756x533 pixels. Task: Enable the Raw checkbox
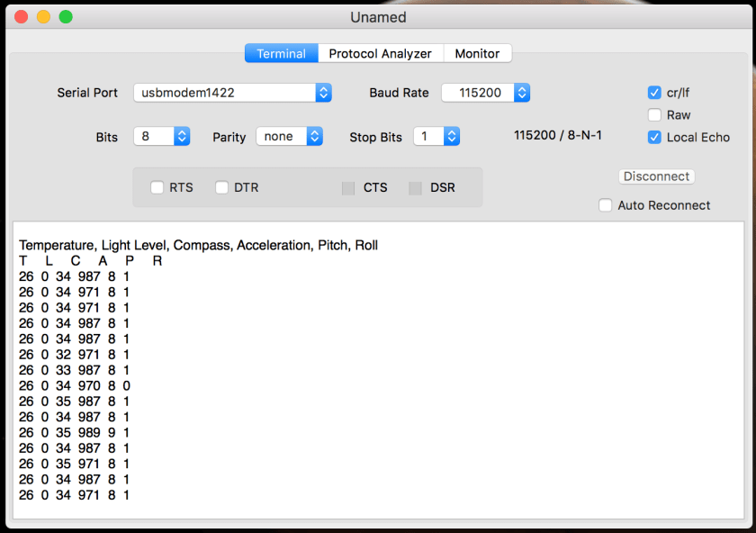pos(655,115)
